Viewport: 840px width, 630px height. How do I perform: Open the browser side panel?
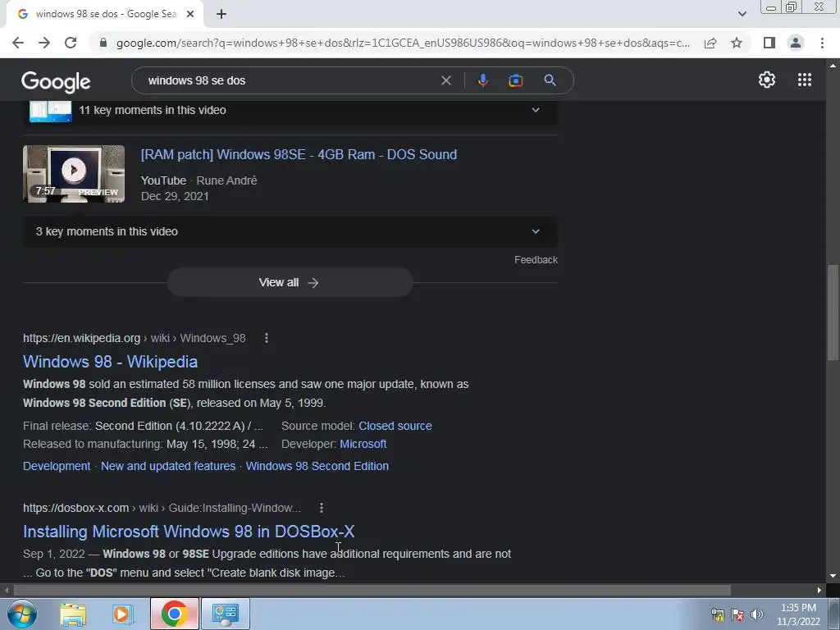coord(769,43)
